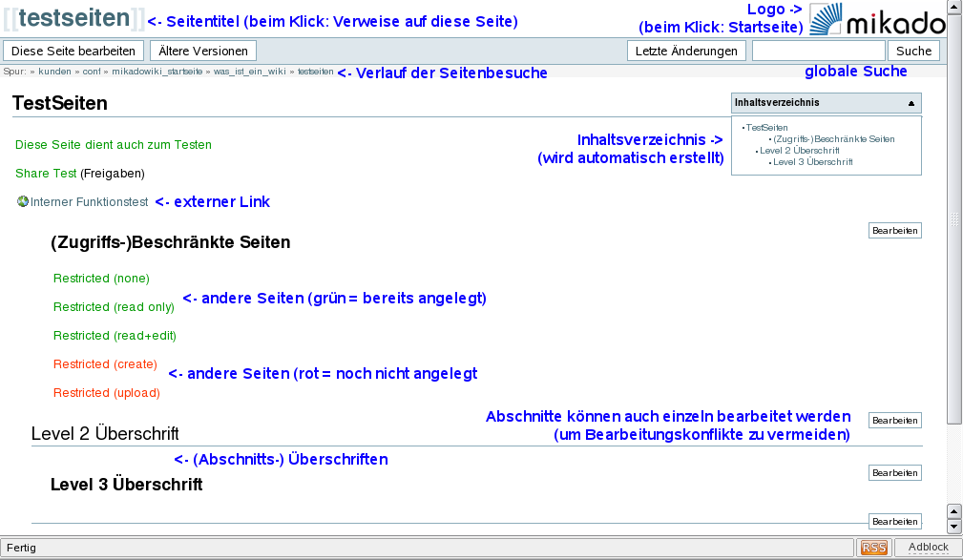
Task: Click Adblock in the status bar
Action: (928, 547)
